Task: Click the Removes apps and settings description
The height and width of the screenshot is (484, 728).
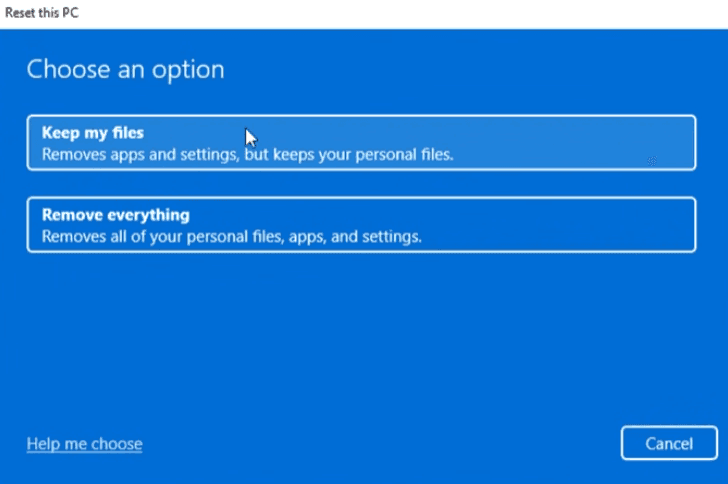Action: tap(247, 154)
